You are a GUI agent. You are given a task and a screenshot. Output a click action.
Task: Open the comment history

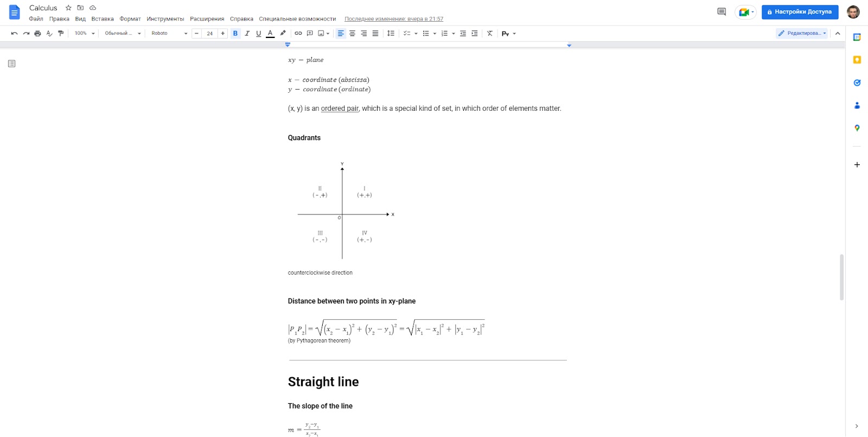click(722, 12)
